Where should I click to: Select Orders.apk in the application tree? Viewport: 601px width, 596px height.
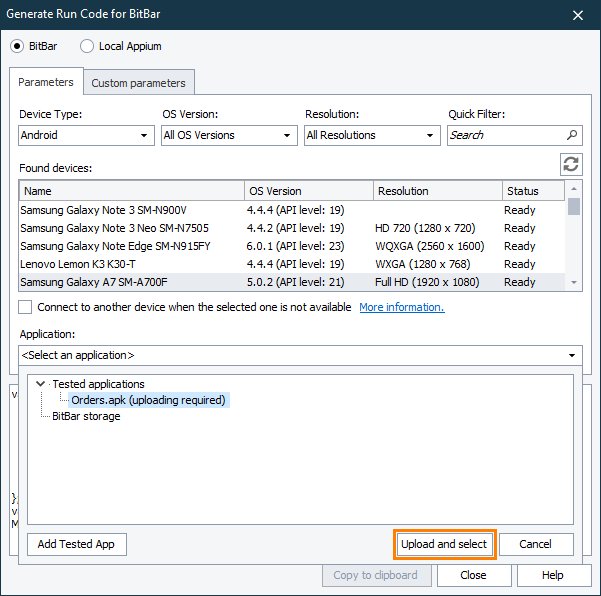click(x=149, y=400)
